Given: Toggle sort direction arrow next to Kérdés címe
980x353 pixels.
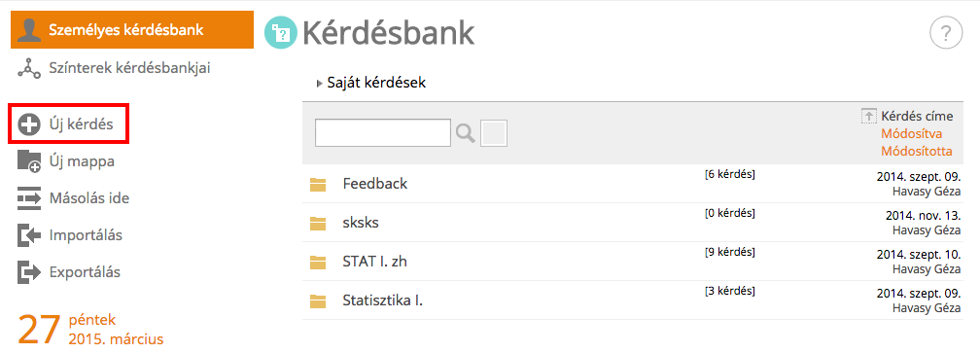Looking at the screenshot, I should pos(869,117).
